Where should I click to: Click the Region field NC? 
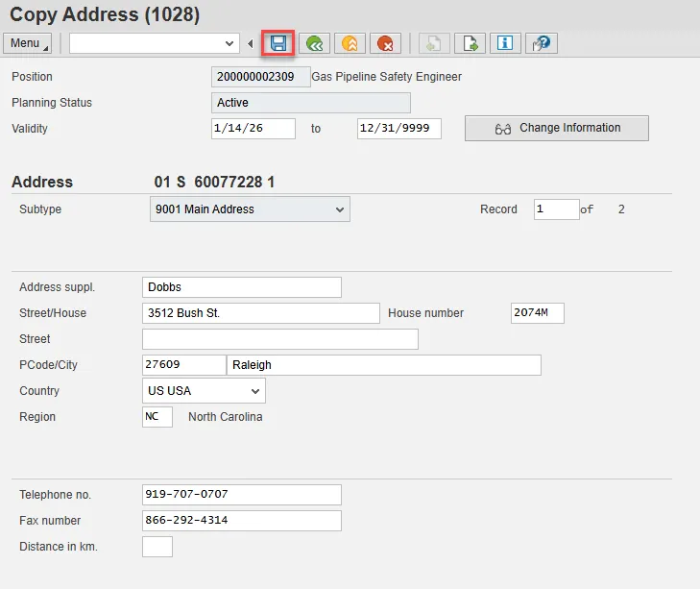pyautogui.click(x=157, y=417)
